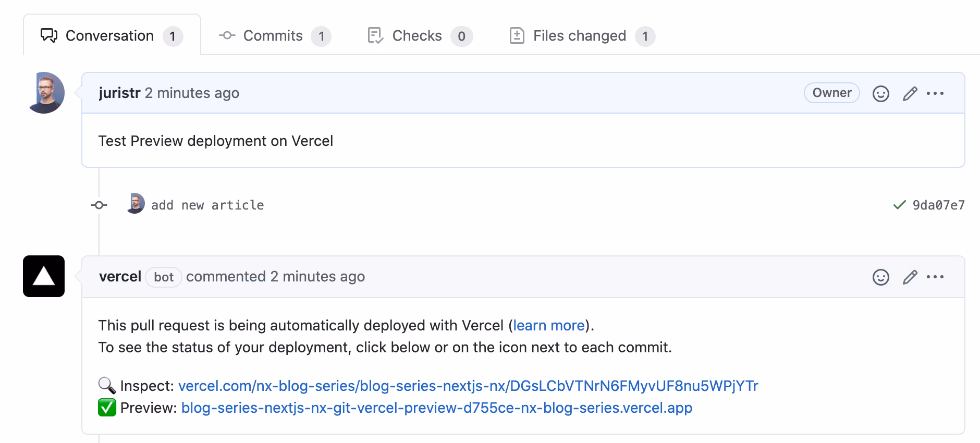The image size is (980, 443).
Task: Open the Preview vercel.app link
Action: coord(436,408)
